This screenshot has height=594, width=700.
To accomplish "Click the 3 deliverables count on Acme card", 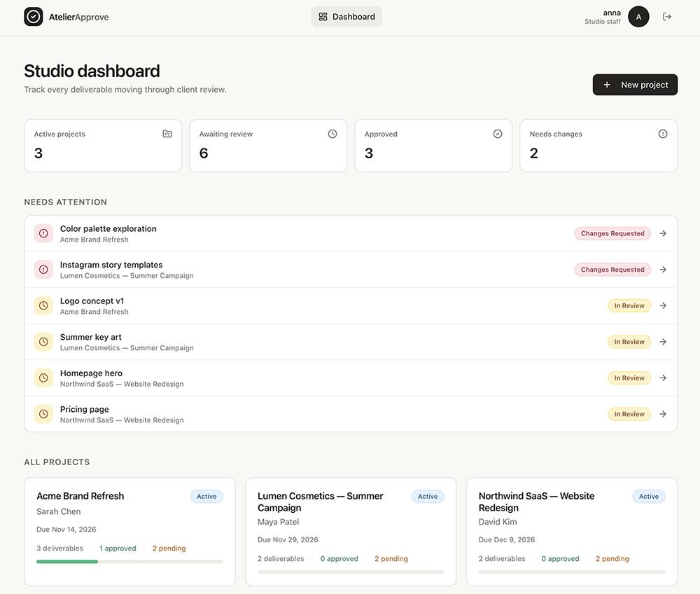I will (x=59, y=548).
